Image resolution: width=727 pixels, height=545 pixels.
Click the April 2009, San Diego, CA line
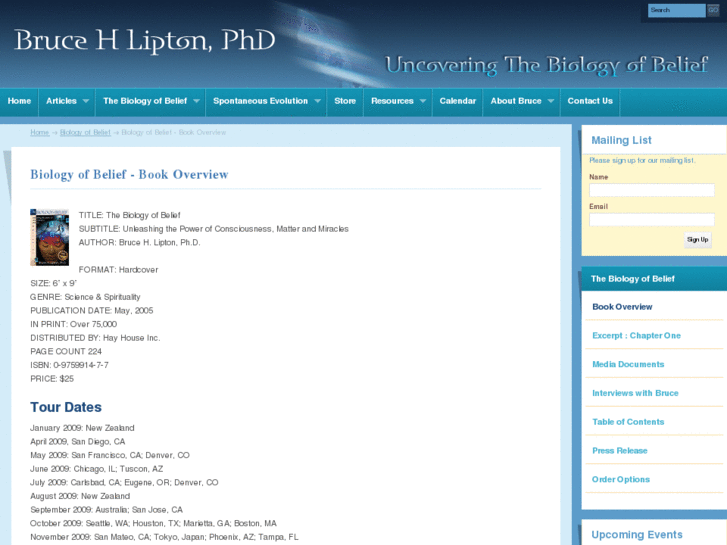click(x=78, y=442)
